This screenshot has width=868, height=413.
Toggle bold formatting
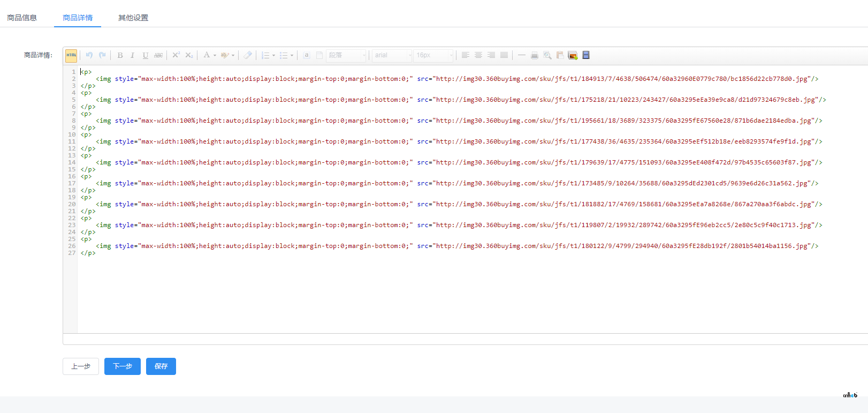coord(120,55)
